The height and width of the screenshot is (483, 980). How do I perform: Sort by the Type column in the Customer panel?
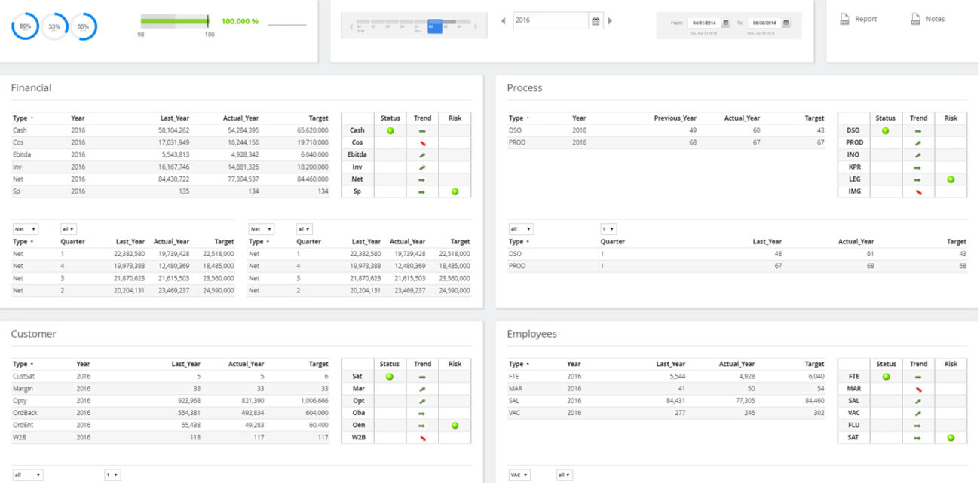pyautogui.click(x=20, y=363)
